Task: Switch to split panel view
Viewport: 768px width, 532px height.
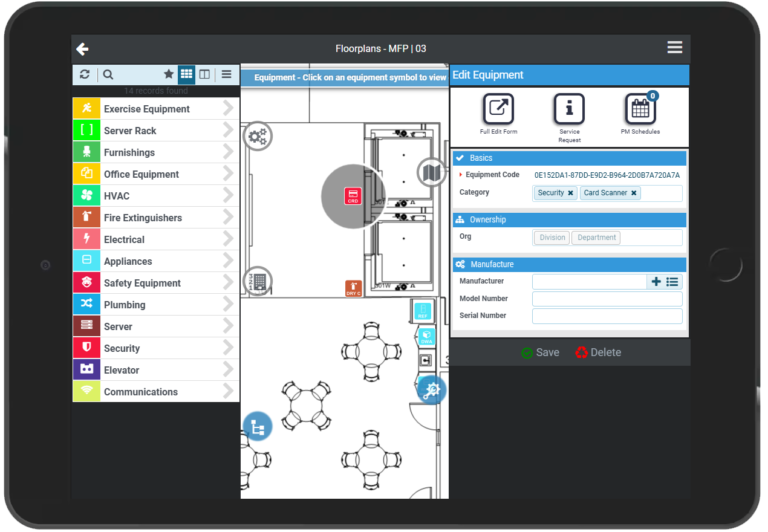Action: (204, 74)
